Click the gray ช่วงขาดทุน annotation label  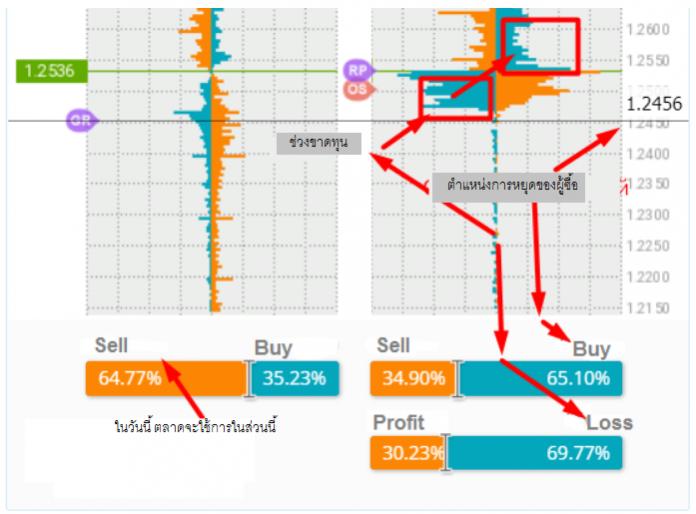pos(319,143)
